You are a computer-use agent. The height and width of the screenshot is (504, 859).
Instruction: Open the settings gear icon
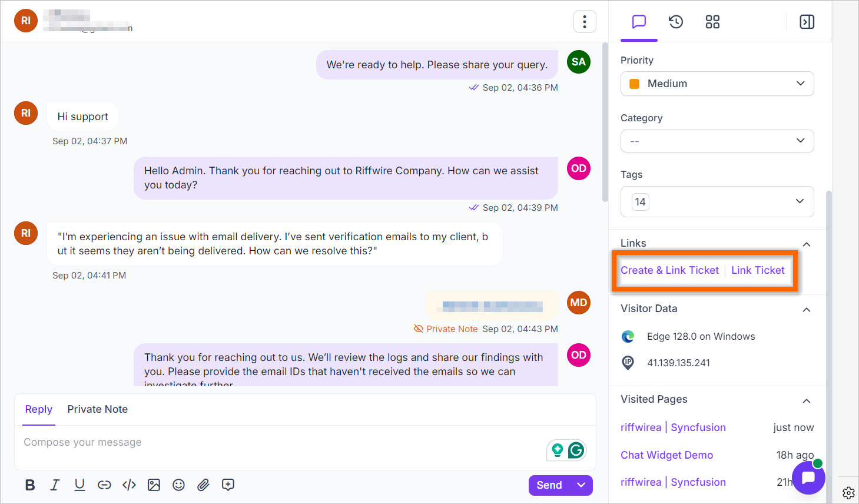(848, 492)
